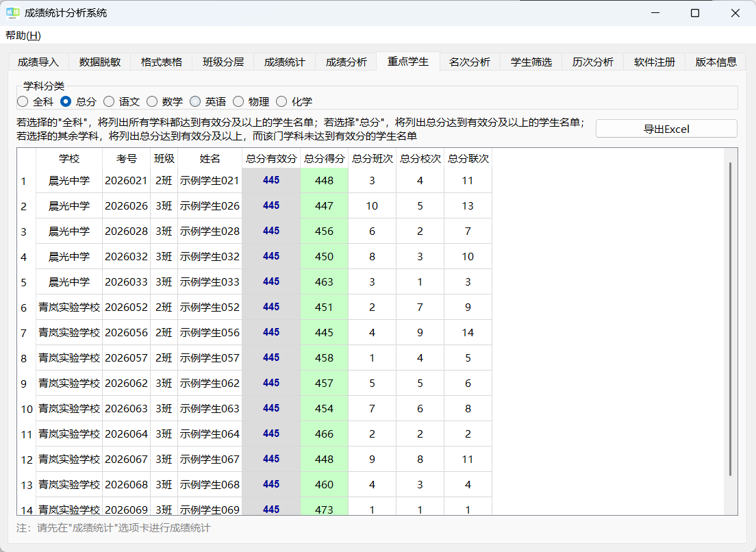
Task: Click exam number 2026021
Action: click(x=126, y=181)
